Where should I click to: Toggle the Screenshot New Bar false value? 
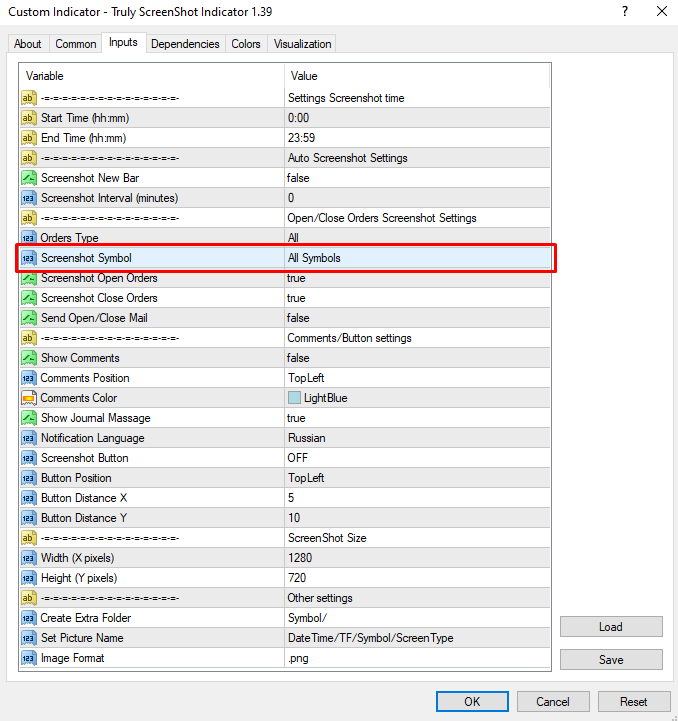coord(417,178)
